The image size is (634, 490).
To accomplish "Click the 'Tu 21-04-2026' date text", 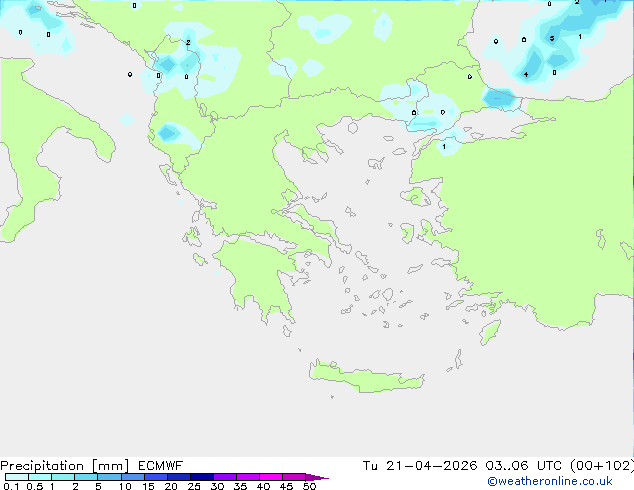I will tap(420, 466).
